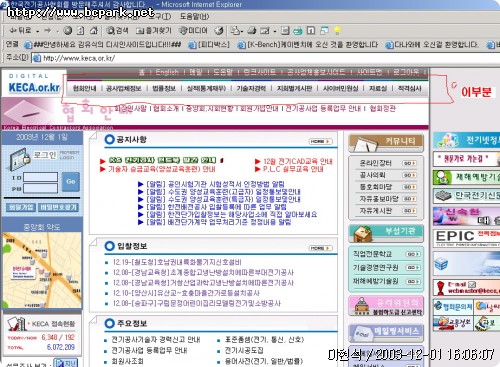Viewport: 500px width, 367px height.
Task: Open the Forward button history dropdown arrow
Action: point(57,31)
